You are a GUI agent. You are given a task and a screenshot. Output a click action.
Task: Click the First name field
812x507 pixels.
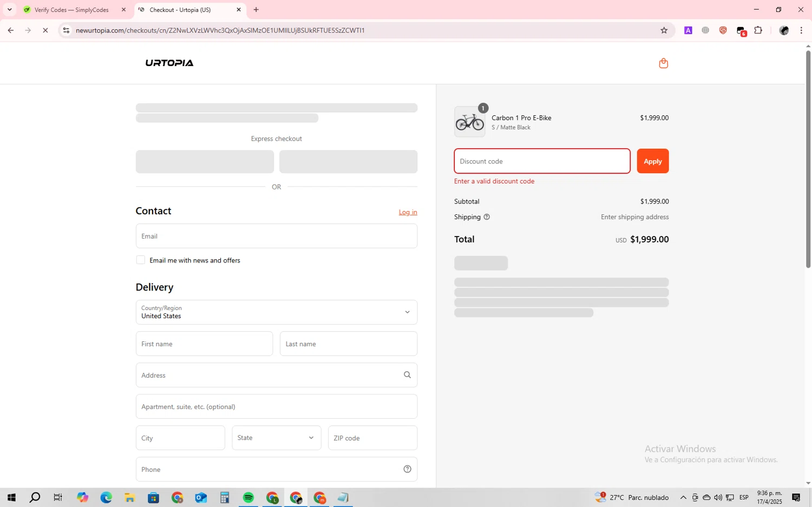(x=204, y=344)
